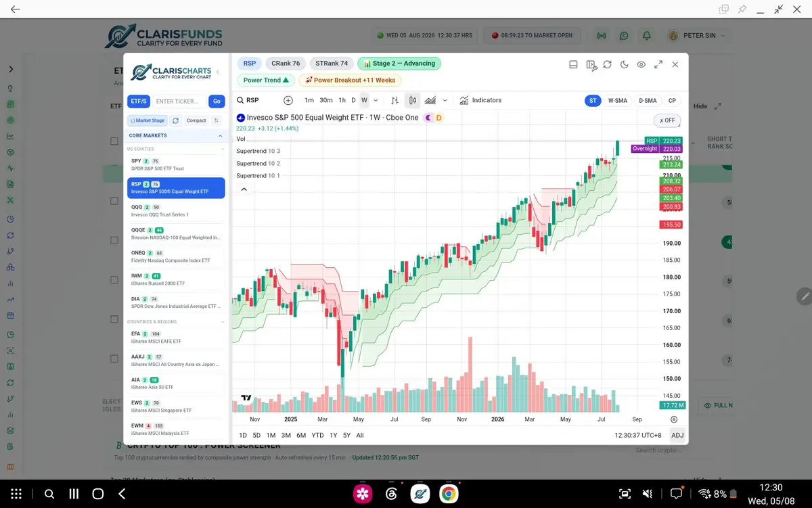812x508 pixels.
Task: Toggle chart visibility with the eye icon
Action: coord(641,65)
